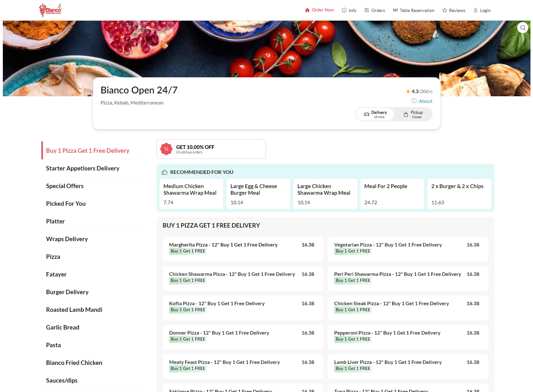Select Bianco Fried Chicken category
533x392 pixels.
pyautogui.click(x=95, y=363)
